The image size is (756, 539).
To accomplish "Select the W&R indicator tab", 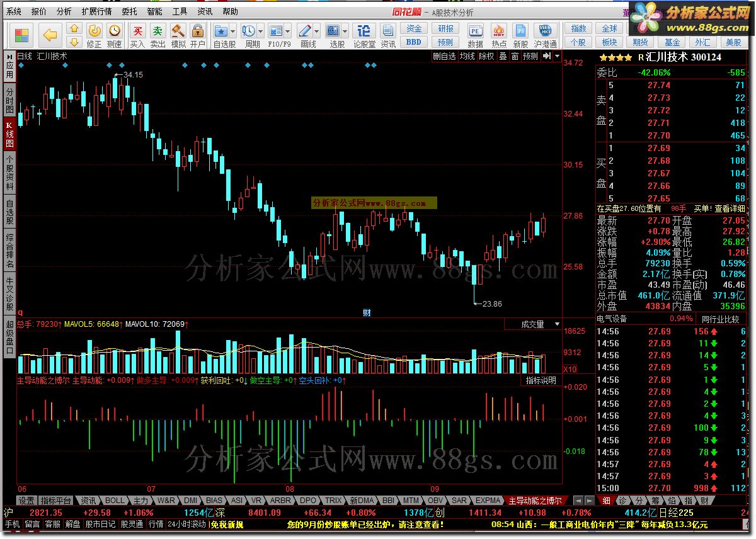I will point(166,501).
